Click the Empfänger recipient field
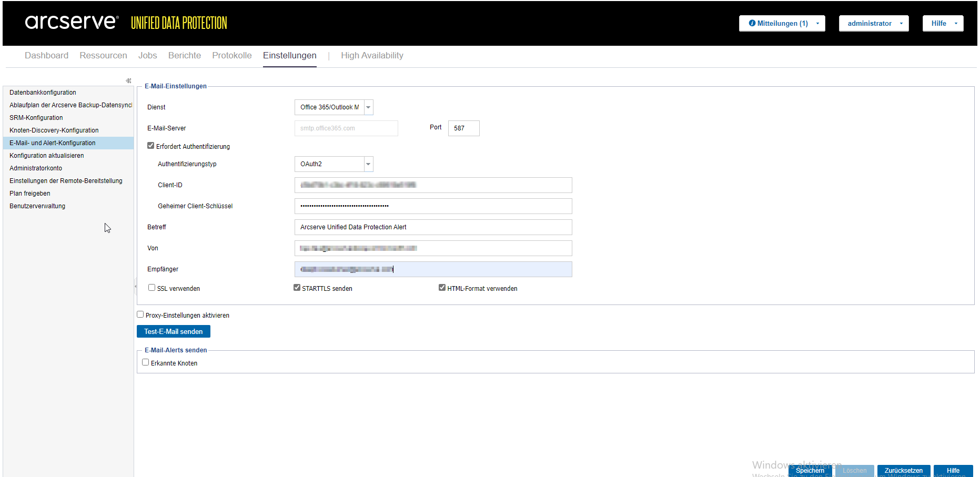 point(433,269)
